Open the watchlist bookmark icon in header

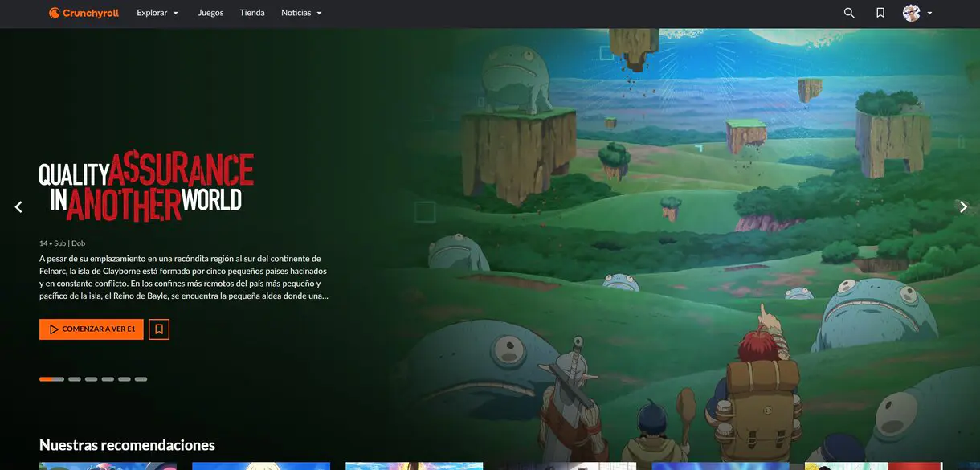(880, 13)
